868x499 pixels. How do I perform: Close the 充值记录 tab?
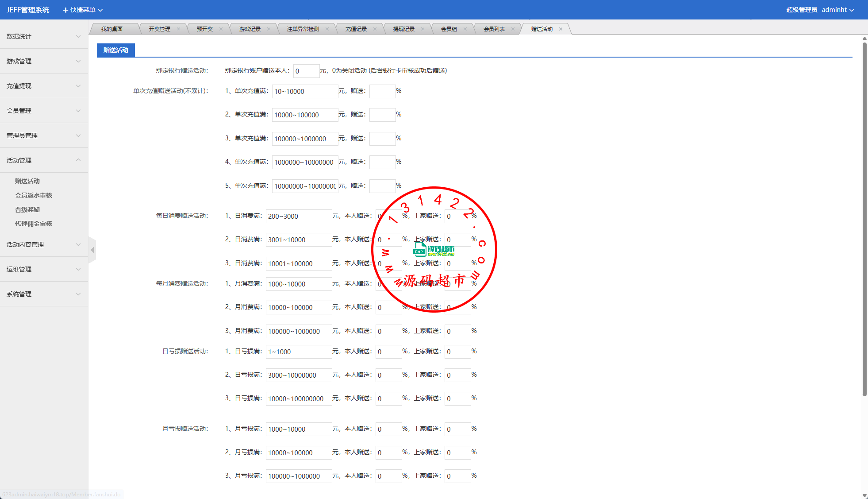pyautogui.click(x=375, y=29)
